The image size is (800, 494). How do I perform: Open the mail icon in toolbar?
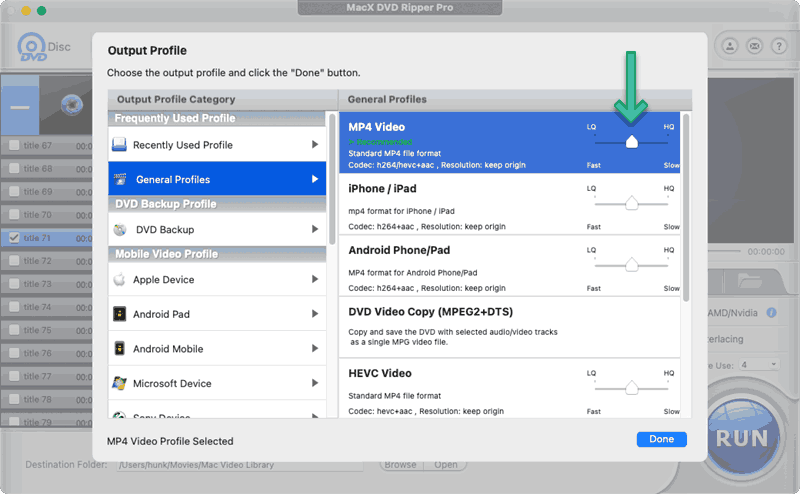[x=754, y=46]
